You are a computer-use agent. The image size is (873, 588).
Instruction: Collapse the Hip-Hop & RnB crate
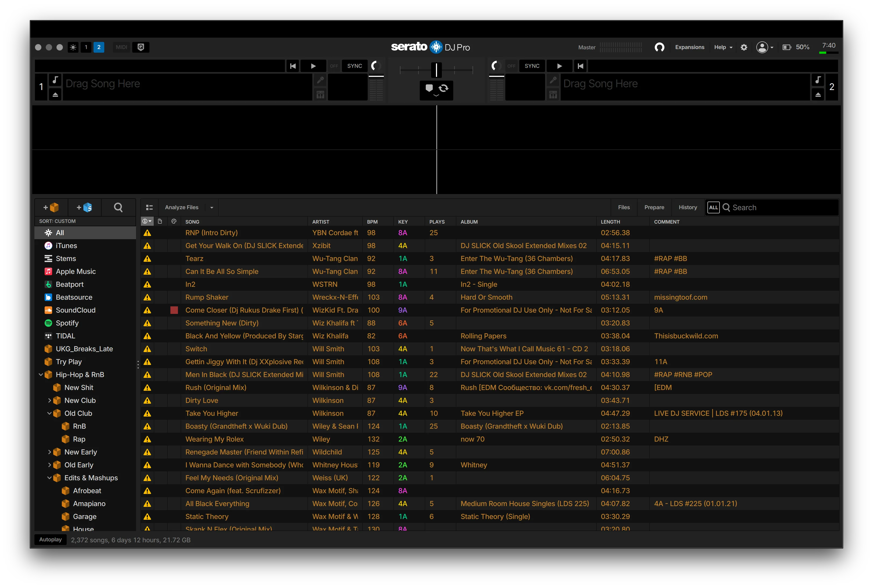(41, 375)
